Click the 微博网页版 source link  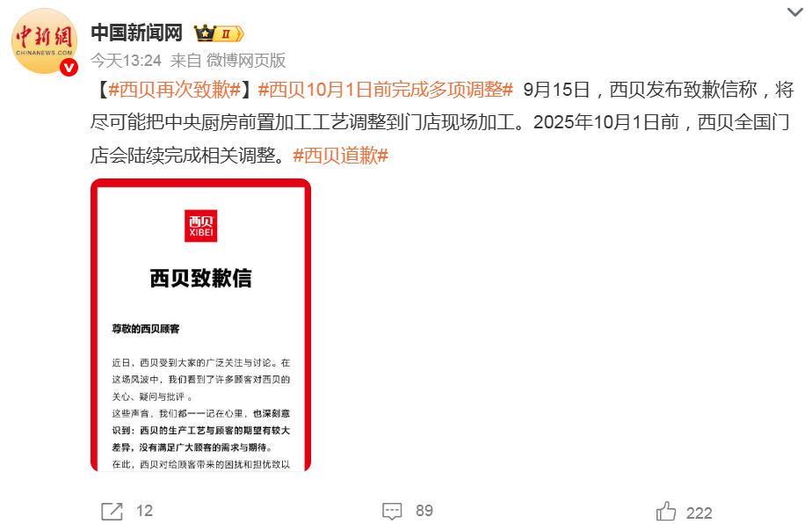pyautogui.click(x=245, y=60)
